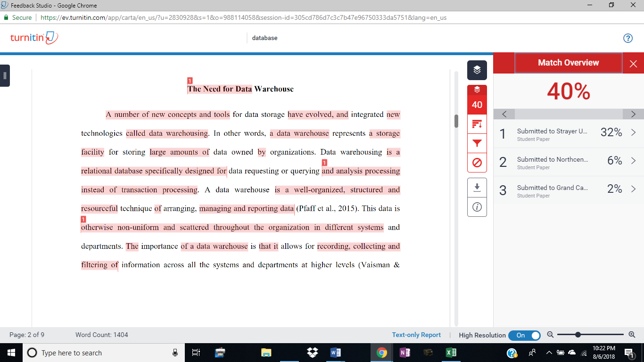
Task: Go to previous match with left arrow
Action: coord(504,114)
